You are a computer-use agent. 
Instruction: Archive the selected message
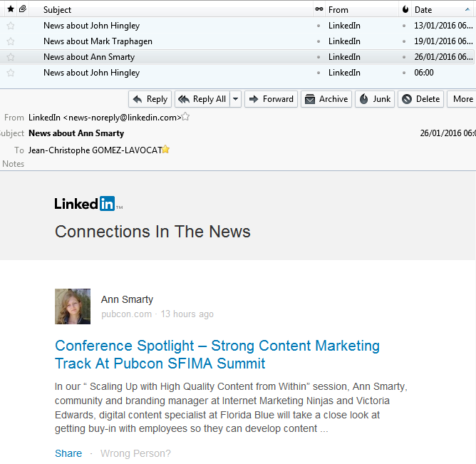click(x=326, y=99)
